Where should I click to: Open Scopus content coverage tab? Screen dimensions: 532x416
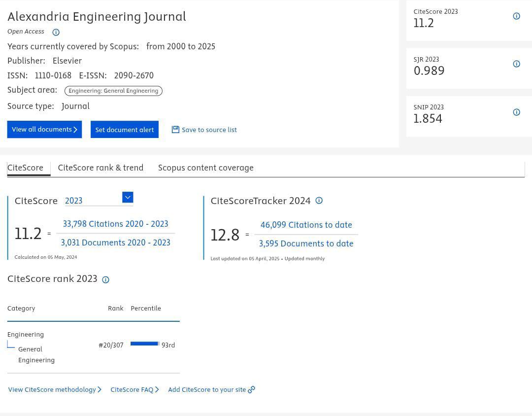point(205,168)
